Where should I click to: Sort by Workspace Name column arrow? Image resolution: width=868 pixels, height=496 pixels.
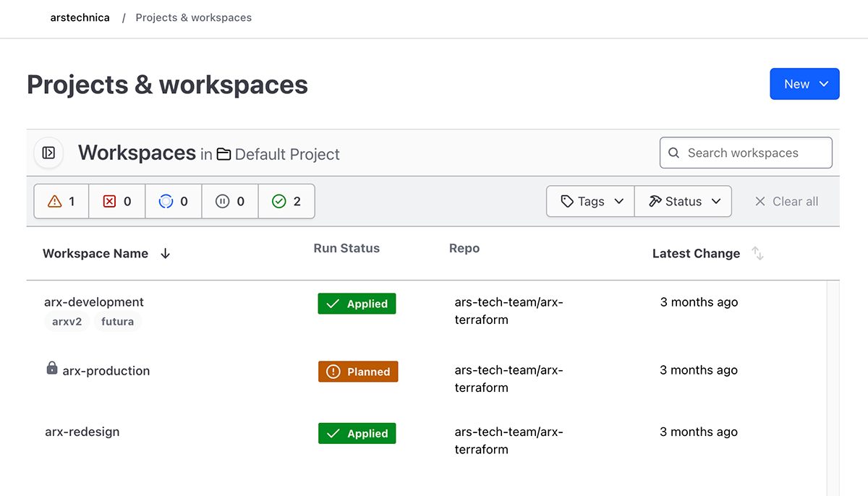(x=166, y=253)
